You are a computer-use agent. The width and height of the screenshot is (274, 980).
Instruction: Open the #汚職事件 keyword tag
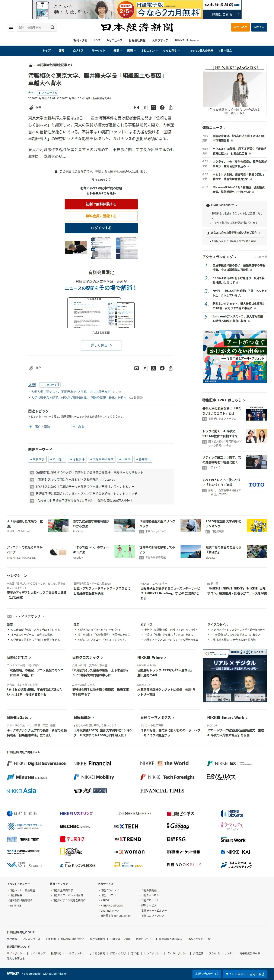tap(77, 459)
